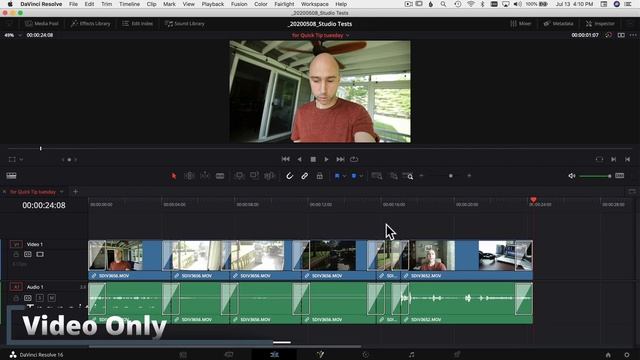The width and height of the screenshot is (640, 360).
Task: Open Timeline View Options icon
Action: coord(11,176)
